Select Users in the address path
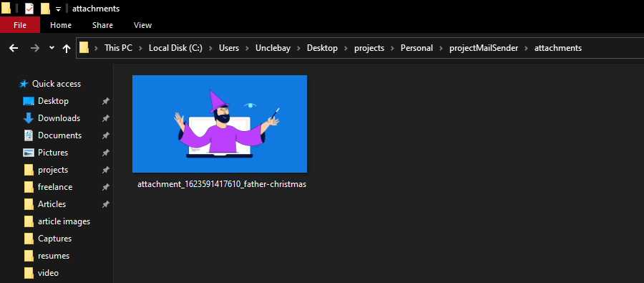Viewport: 644px width, 283px height. click(229, 48)
